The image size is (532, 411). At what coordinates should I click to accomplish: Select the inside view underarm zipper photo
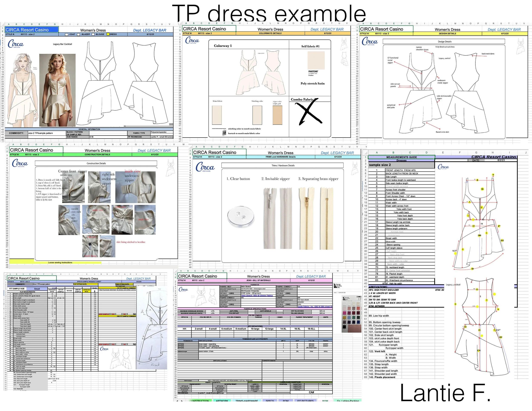pos(135,187)
